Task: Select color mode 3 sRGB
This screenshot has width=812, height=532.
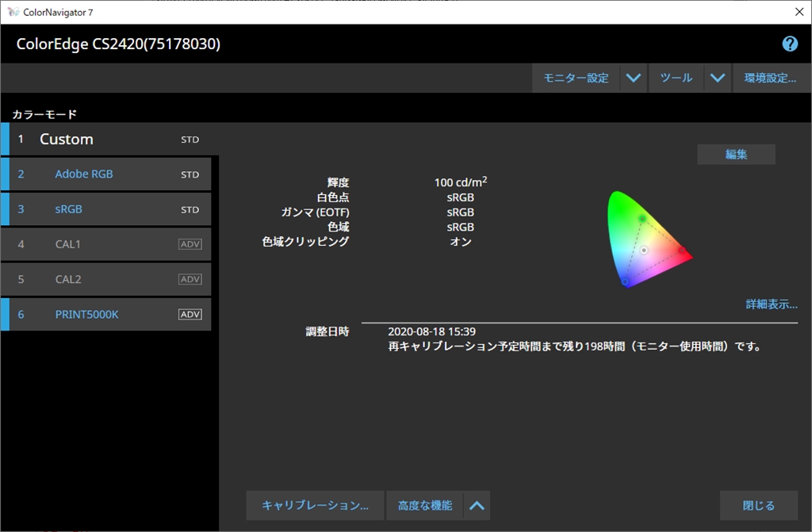Action: tap(106, 209)
